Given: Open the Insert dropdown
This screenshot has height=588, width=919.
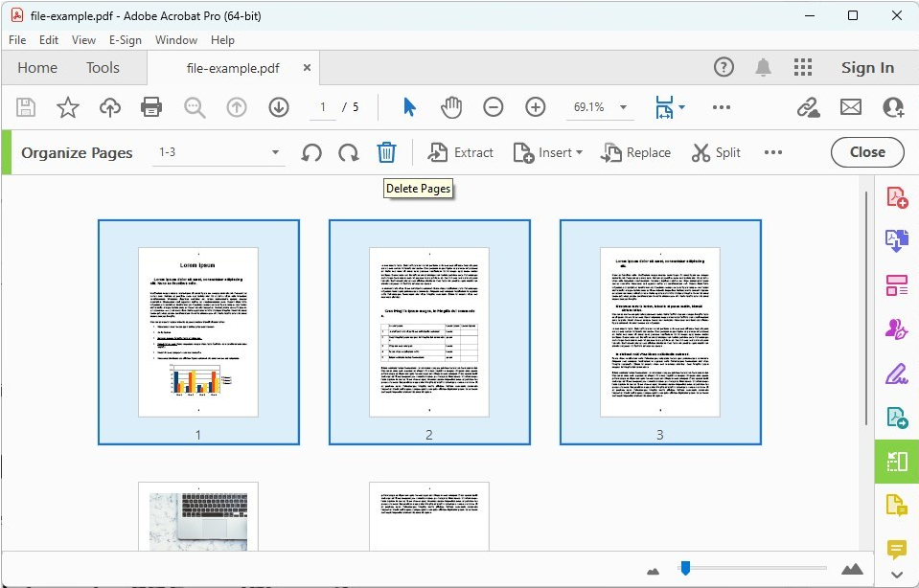Looking at the screenshot, I should [547, 152].
